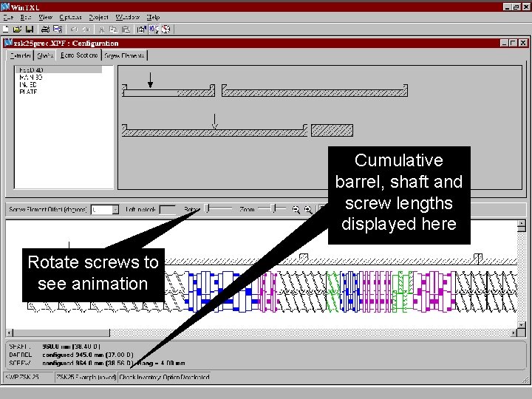This screenshot has height=399, width=532.
Task: Click the screw view horizontal scrollbar thumb
Action: (x=61, y=333)
